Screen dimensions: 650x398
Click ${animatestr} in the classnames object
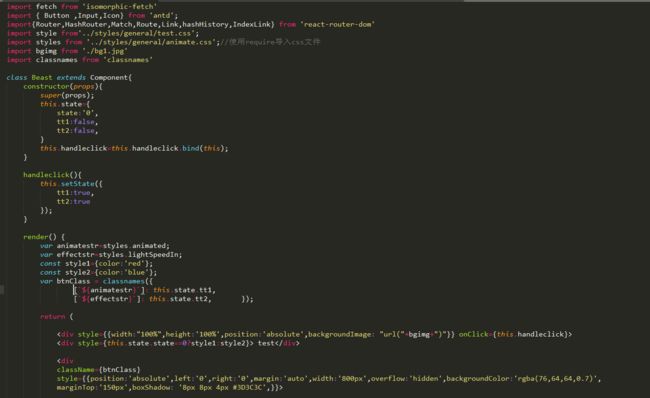[x=109, y=290]
